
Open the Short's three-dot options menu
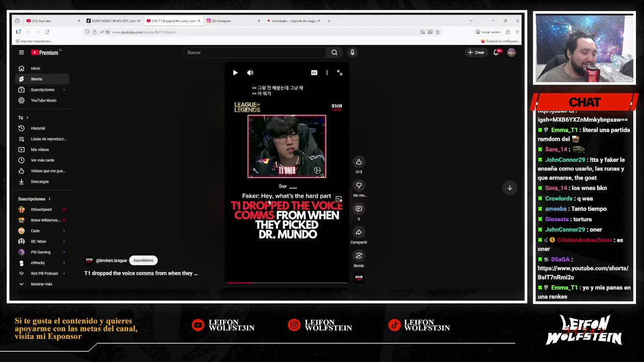[327, 73]
